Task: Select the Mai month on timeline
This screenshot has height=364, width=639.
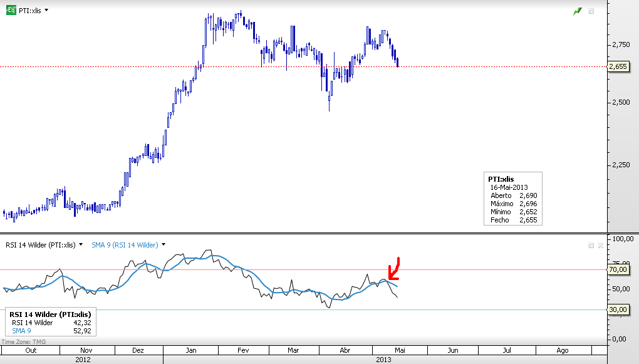Action: (400, 350)
